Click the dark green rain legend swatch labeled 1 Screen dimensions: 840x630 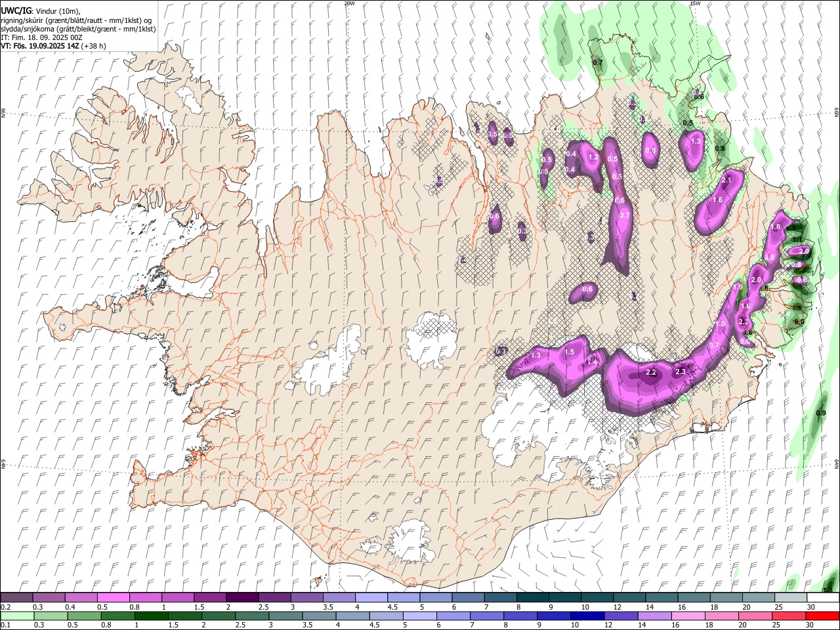pyautogui.click(x=152, y=616)
